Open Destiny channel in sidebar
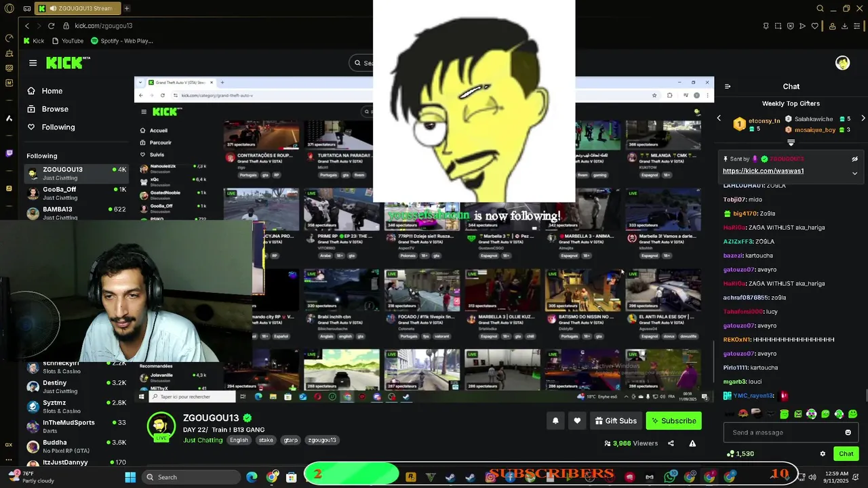 (76, 386)
